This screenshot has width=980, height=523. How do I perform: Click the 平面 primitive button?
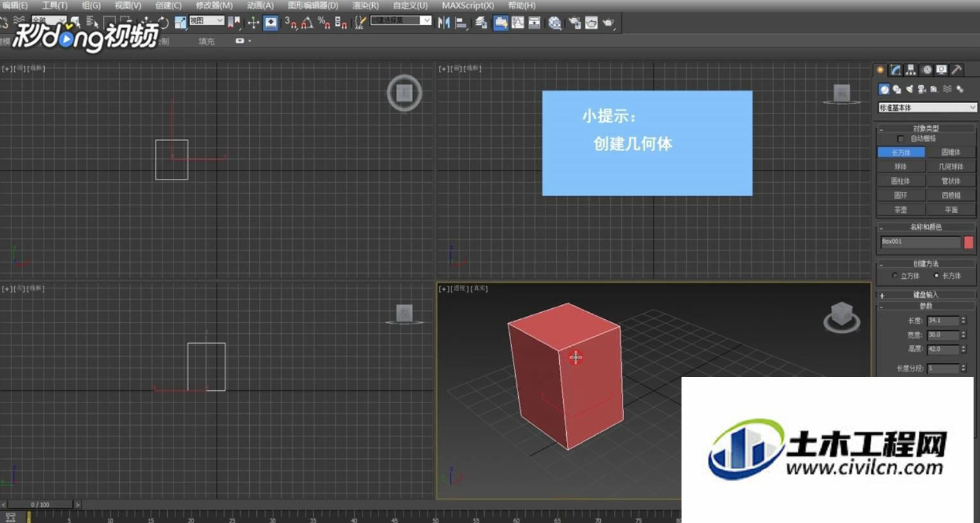(951, 210)
